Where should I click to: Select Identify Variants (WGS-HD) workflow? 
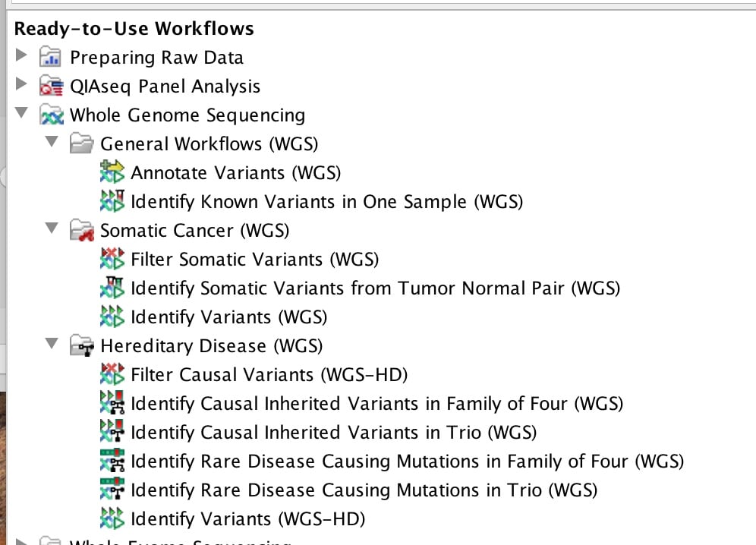coord(247,519)
